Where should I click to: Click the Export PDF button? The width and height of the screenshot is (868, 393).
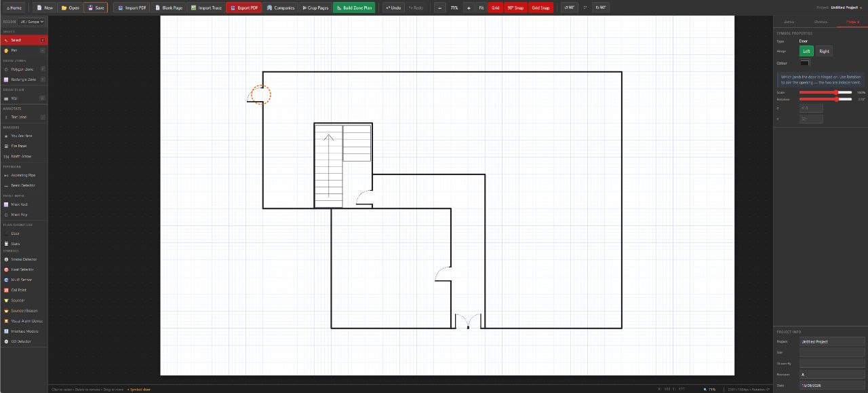(x=244, y=7)
